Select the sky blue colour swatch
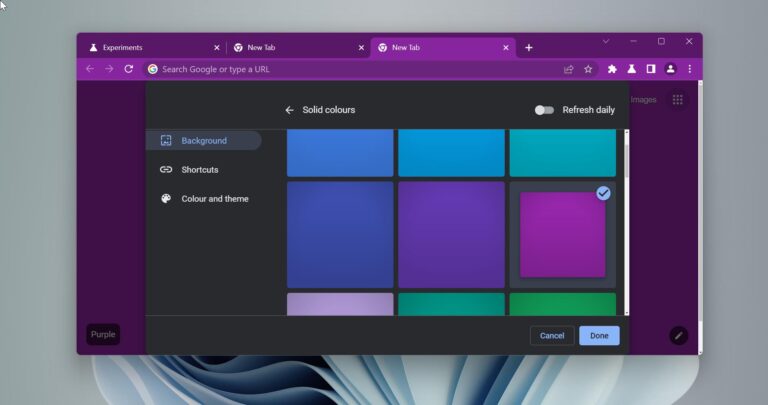Viewport: 768px width, 405px height. click(x=451, y=153)
